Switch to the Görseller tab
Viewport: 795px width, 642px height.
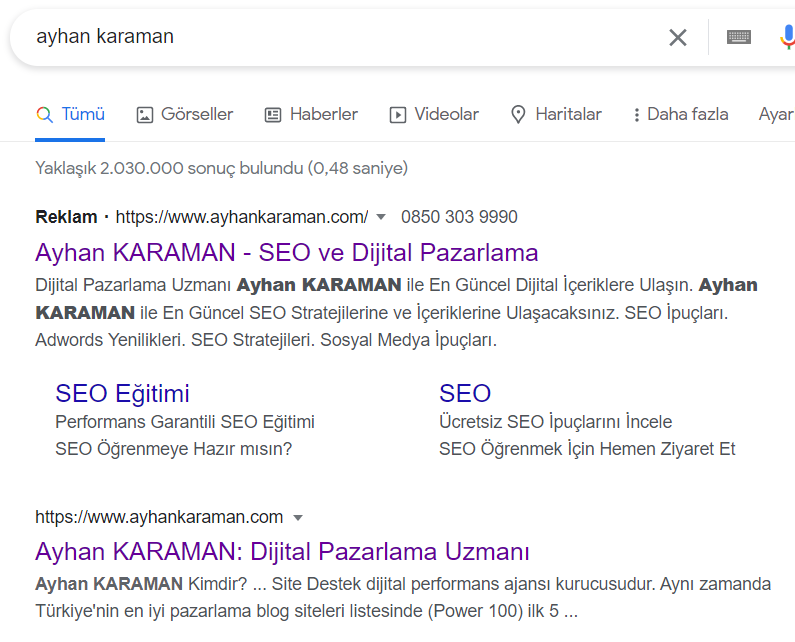point(185,115)
